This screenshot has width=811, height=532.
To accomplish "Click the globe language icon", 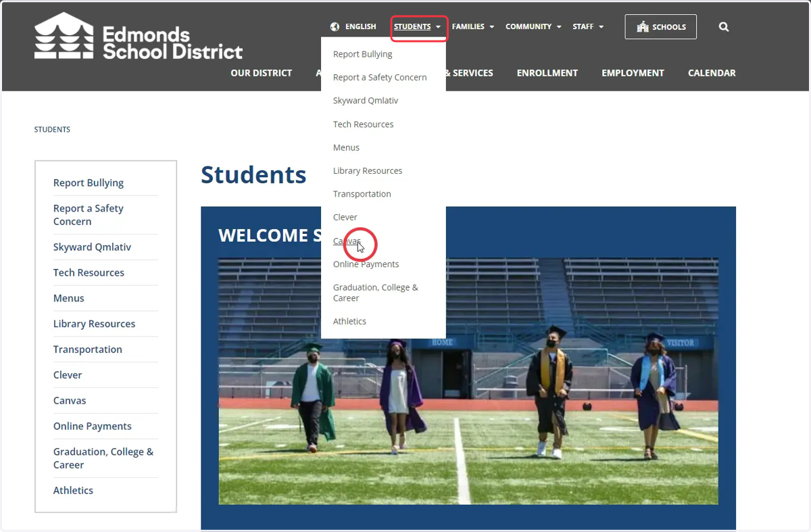I will pyautogui.click(x=335, y=27).
